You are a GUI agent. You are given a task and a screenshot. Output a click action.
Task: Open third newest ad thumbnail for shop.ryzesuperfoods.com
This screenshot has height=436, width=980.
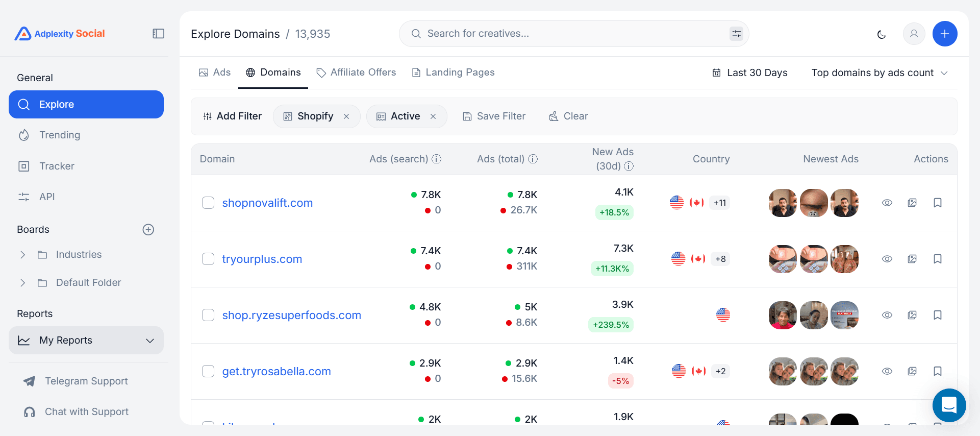tap(844, 315)
